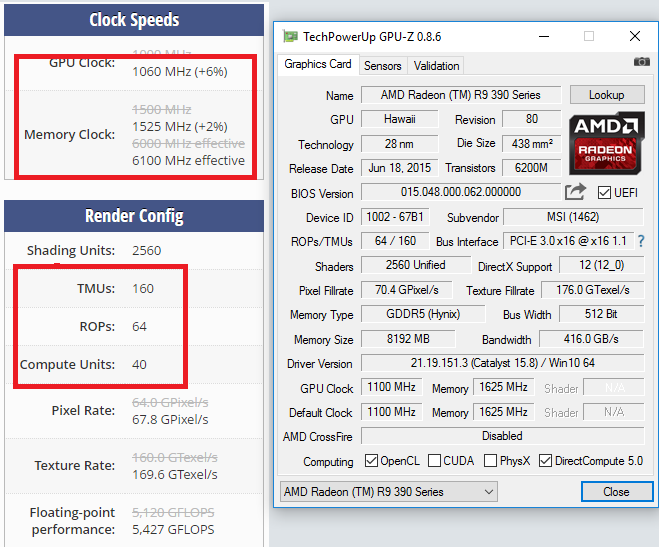The width and height of the screenshot is (659, 547).
Task: Click the Render Config section header
Action: [134, 216]
